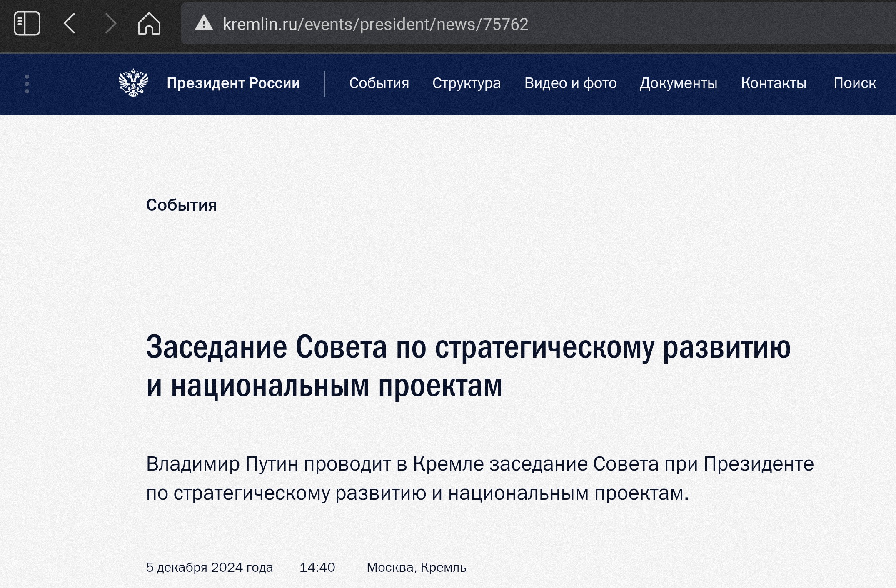Open the browser home page icon
Image resolution: width=896 pixels, height=588 pixels.
[x=149, y=23]
